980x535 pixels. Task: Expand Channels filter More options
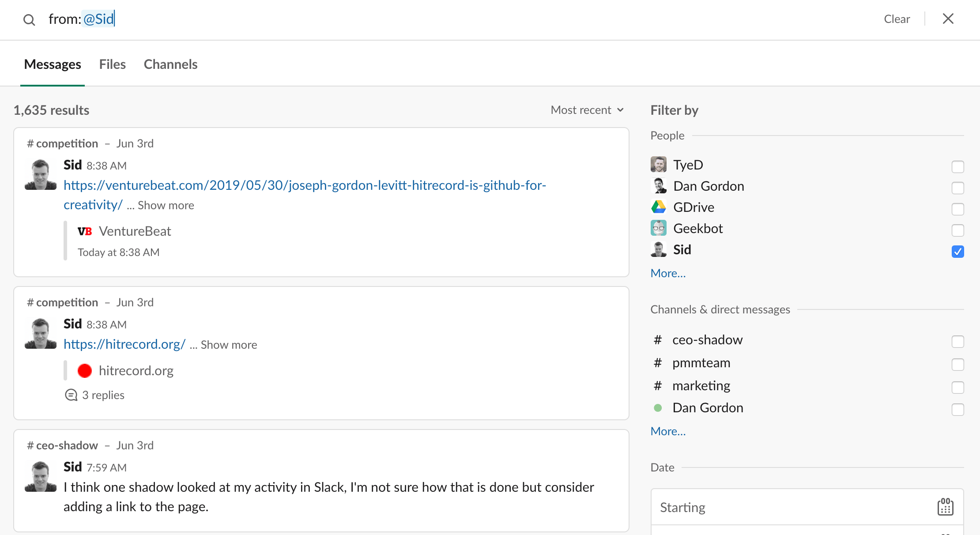[668, 431]
